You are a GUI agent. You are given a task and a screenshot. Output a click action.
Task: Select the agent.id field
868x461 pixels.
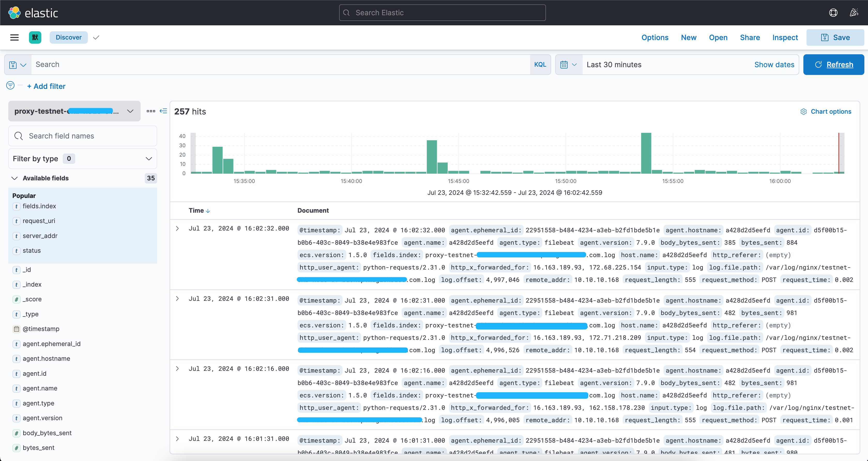35,373
